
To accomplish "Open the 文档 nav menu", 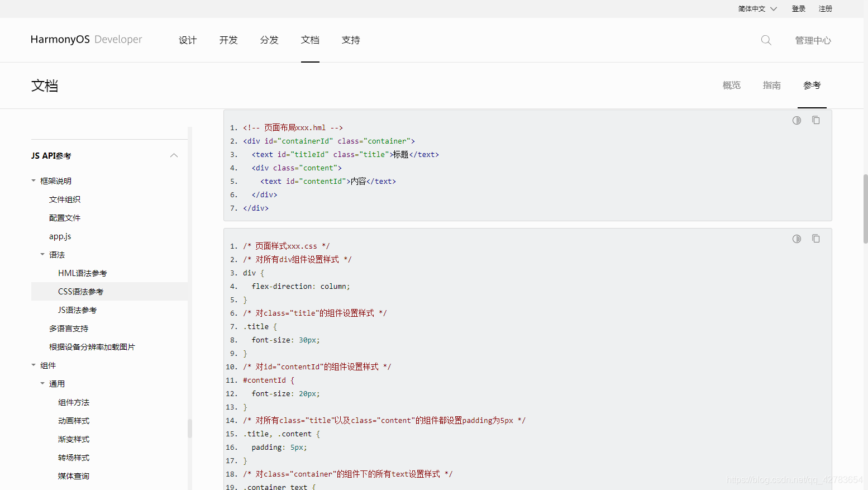I will click(x=310, y=40).
